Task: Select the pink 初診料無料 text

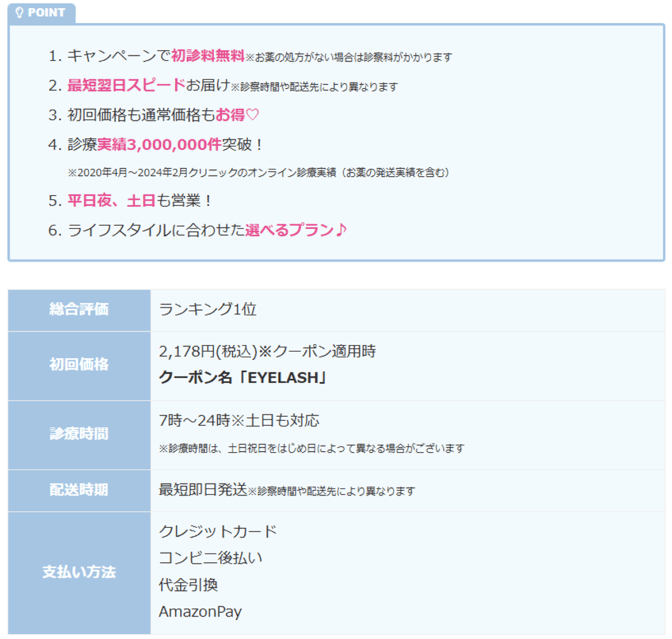Action: tap(208, 56)
